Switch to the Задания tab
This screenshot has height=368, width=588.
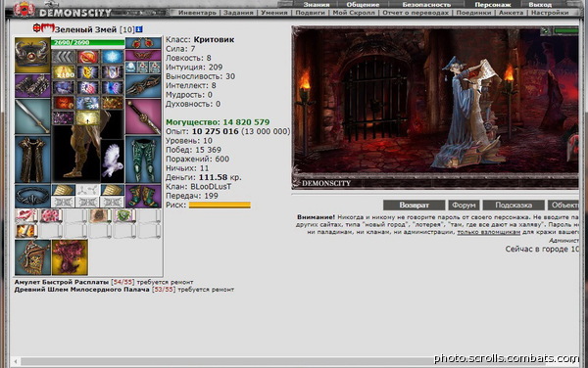238,13
